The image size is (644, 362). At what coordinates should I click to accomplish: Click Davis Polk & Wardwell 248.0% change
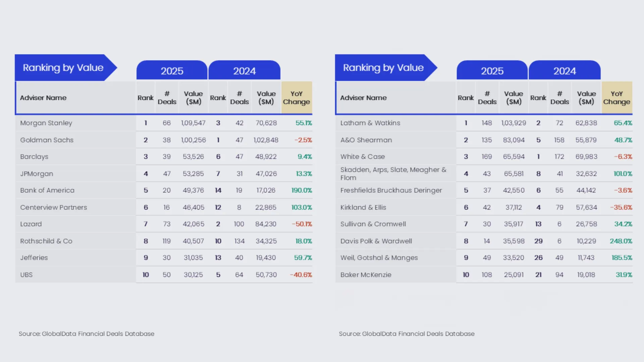tap(621, 241)
